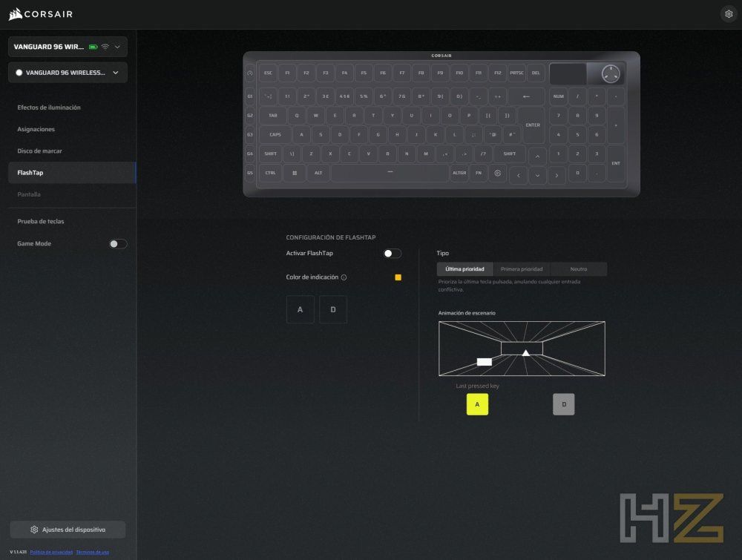Click the rotary dial on the keyboard image

[x=611, y=73]
